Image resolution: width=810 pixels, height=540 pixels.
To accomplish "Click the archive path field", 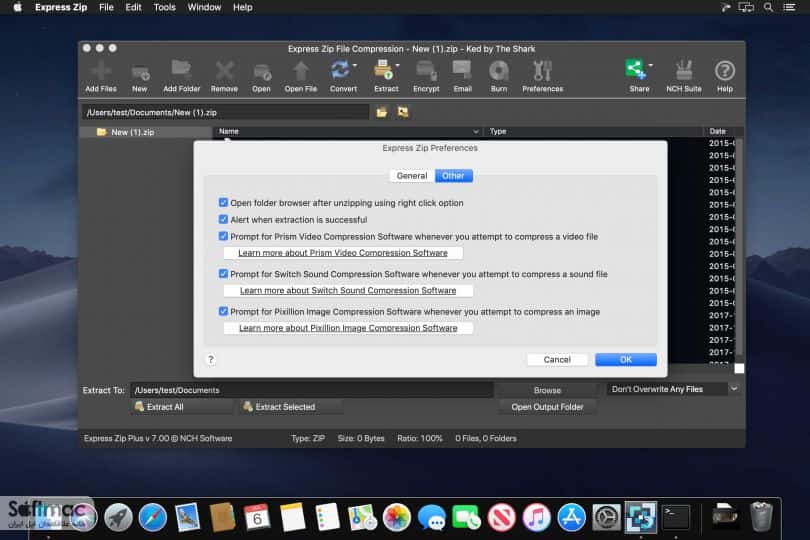I will tap(225, 112).
